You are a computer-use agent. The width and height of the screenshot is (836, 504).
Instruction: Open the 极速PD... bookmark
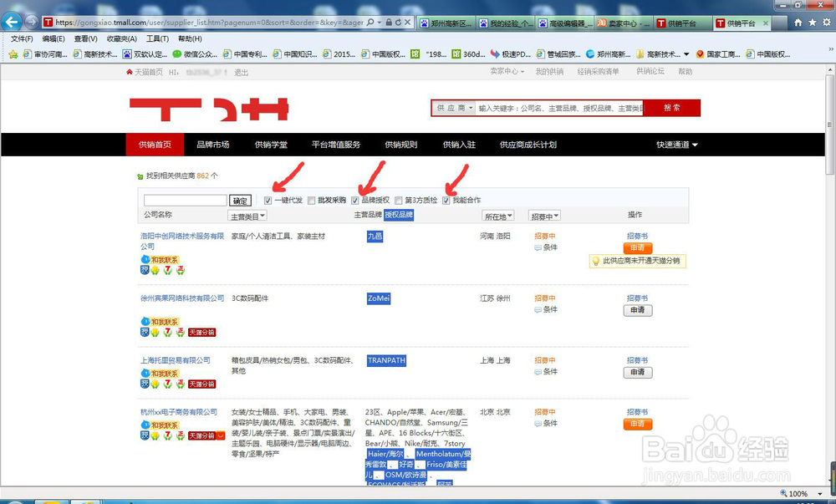[x=510, y=54]
